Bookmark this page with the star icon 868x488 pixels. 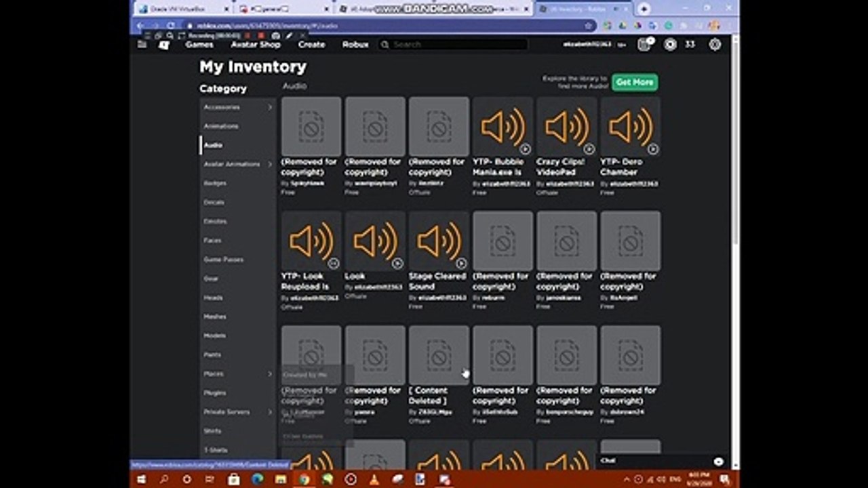[x=589, y=26]
